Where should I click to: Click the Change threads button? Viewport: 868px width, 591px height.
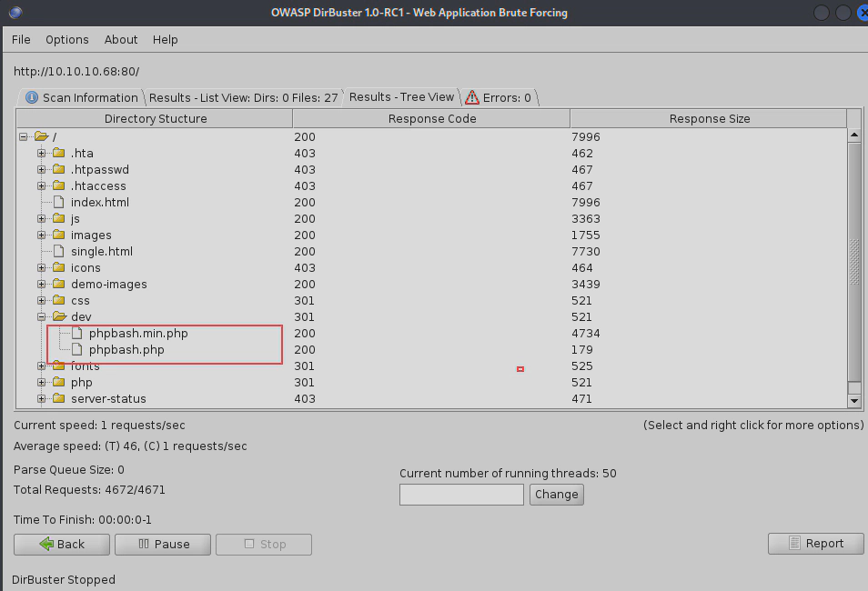tap(556, 495)
